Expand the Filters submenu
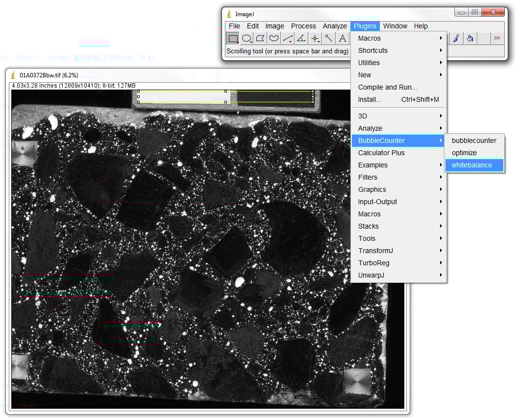 click(368, 177)
